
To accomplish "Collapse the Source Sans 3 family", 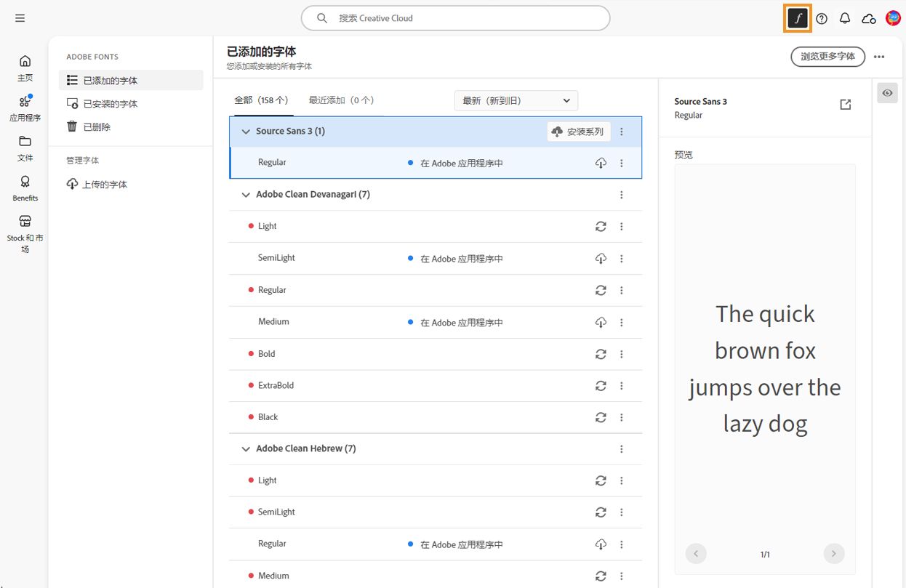I will pyautogui.click(x=246, y=132).
